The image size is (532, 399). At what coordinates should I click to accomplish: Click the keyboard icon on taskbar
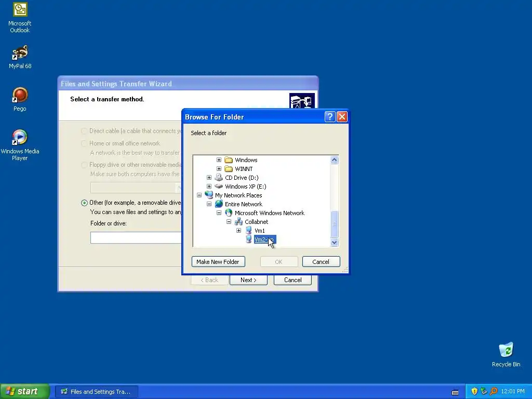[x=455, y=392]
